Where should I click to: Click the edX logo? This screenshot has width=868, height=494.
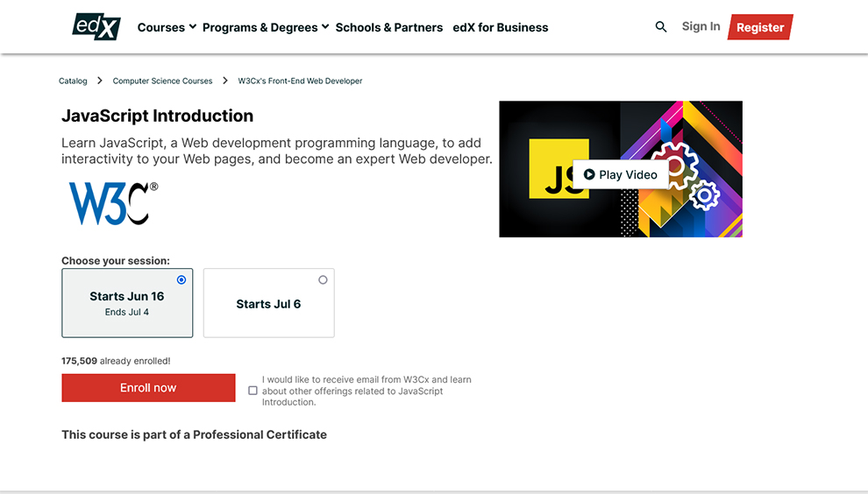[x=96, y=26]
